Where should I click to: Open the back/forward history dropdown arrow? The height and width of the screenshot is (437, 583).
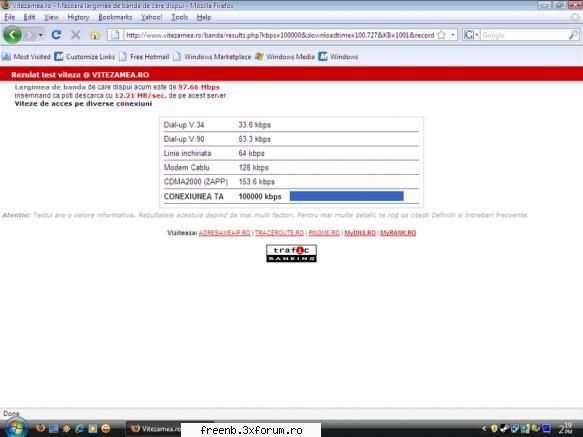coord(41,35)
